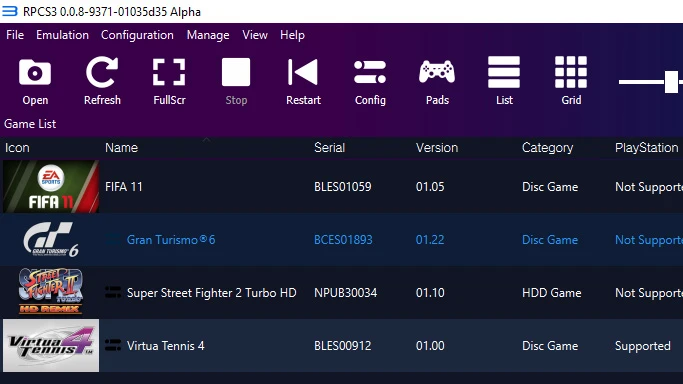Click the custom config icon beside Virtua Tennis 4
This screenshot has height=384, width=683.
pyautogui.click(x=113, y=346)
